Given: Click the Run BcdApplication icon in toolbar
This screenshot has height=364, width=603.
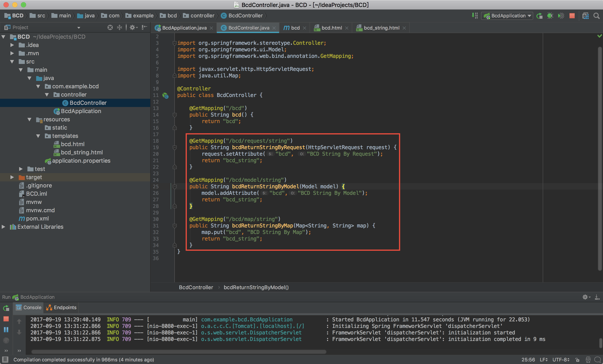Looking at the screenshot, I should tap(539, 16).
